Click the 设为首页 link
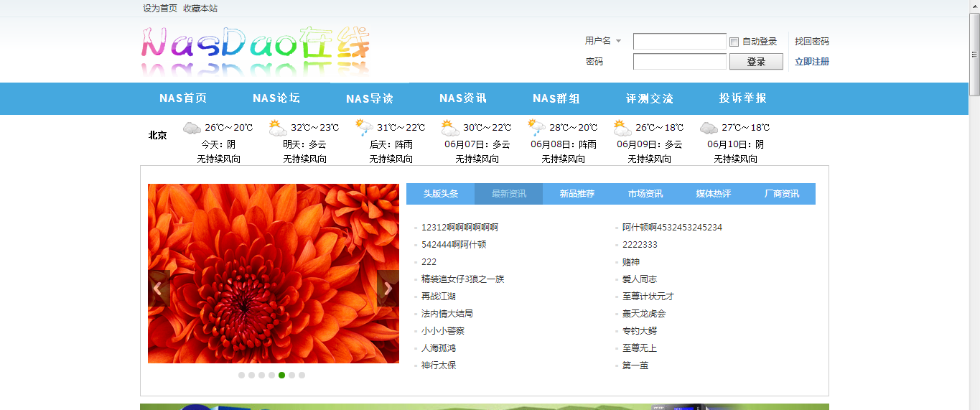 pyautogui.click(x=160, y=9)
